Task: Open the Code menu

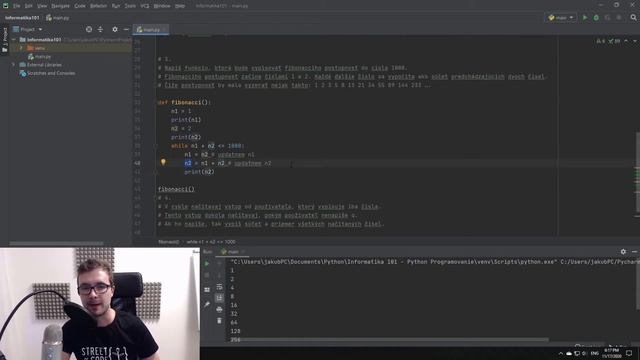Action: click(80, 6)
